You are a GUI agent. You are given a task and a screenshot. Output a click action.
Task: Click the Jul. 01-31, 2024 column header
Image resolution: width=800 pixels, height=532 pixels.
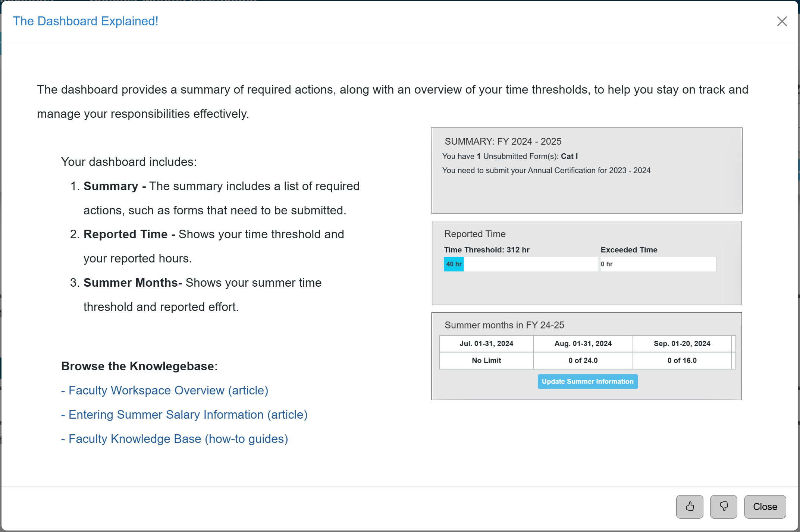486,343
